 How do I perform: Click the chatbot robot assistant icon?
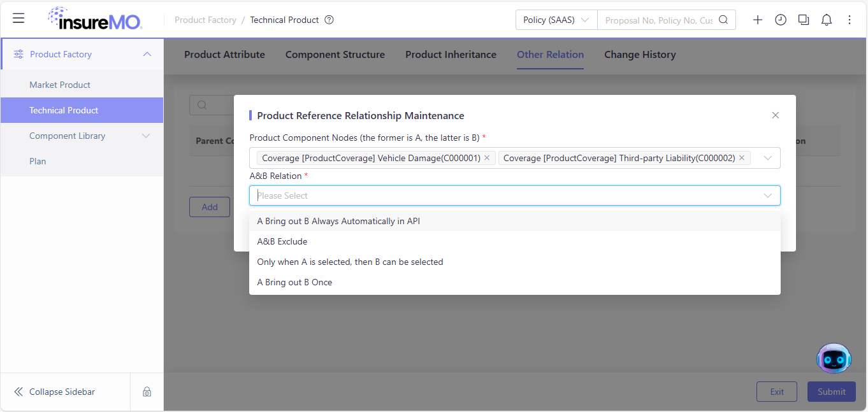tap(834, 359)
